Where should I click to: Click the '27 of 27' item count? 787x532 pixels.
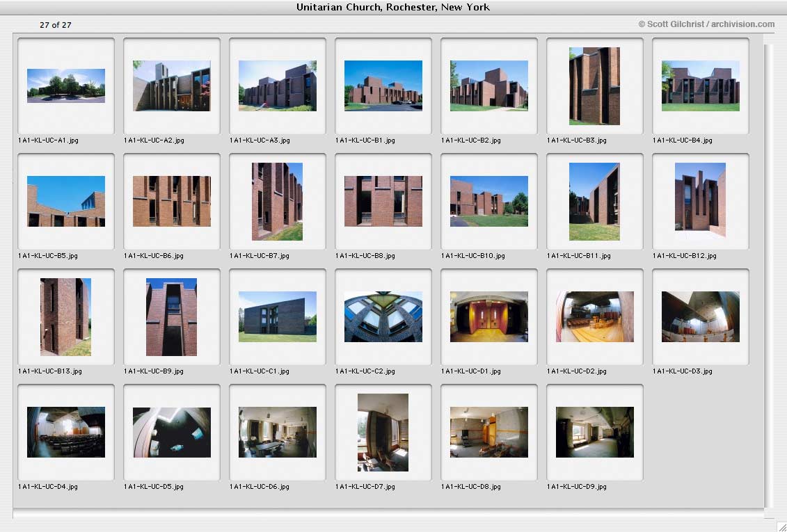point(56,25)
